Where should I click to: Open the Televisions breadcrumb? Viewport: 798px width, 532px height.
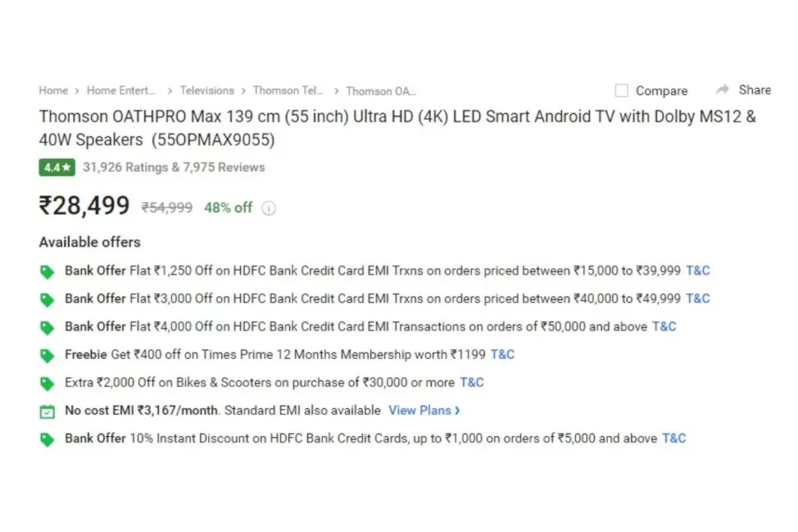207,90
